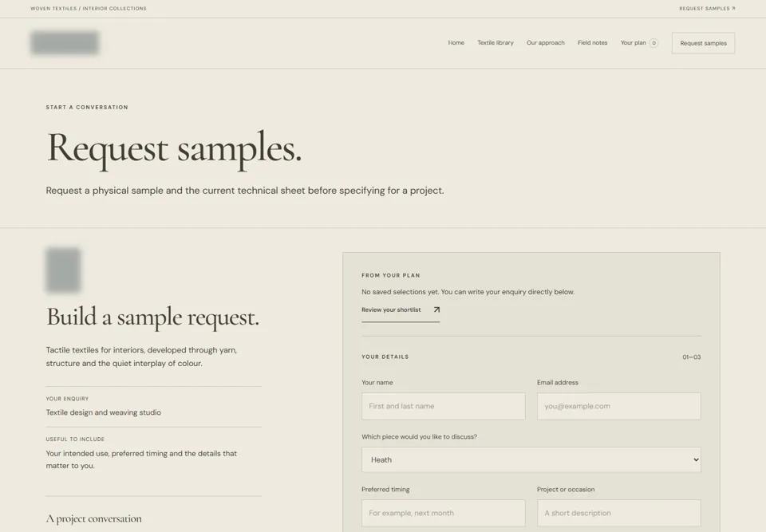Go to Textile library page
Screen dimensions: 766x532
pyautogui.click(x=496, y=43)
